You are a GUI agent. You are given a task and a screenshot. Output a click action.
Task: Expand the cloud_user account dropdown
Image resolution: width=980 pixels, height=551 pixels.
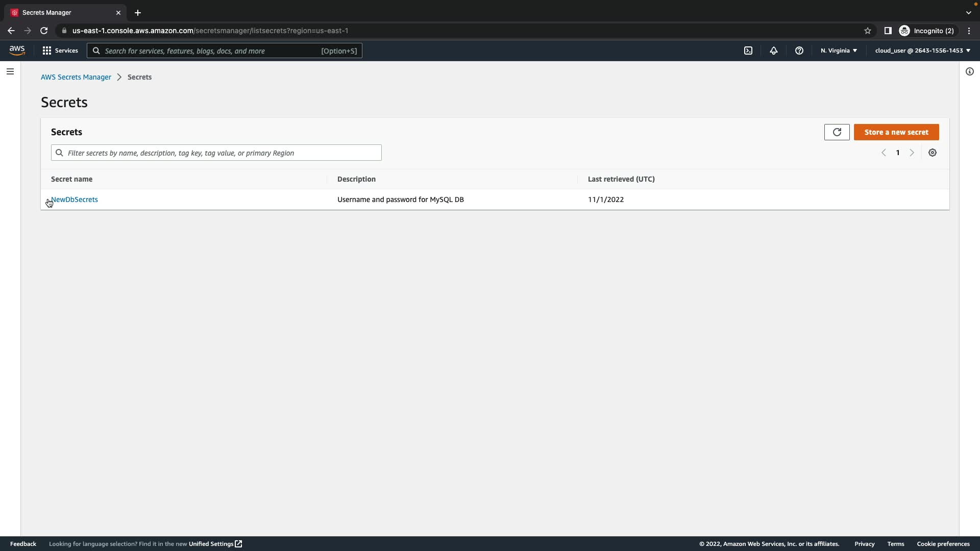point(922,51)
